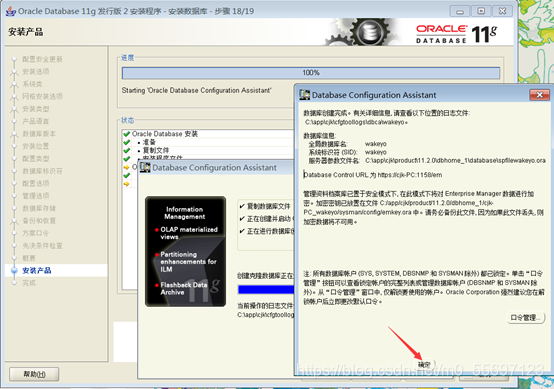Click check mark beside 复制数据库文件

point(242,206)
